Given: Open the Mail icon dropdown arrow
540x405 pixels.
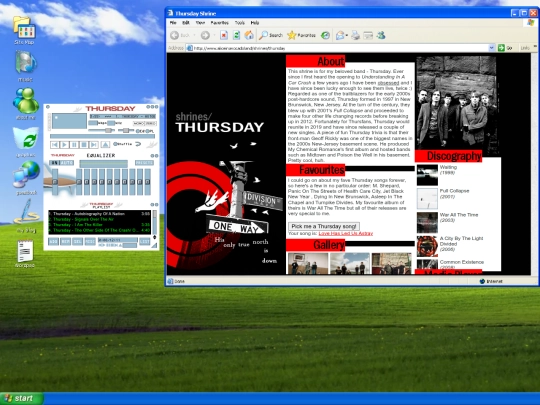Looking at the screenshot, I should [x=347, y=35].
